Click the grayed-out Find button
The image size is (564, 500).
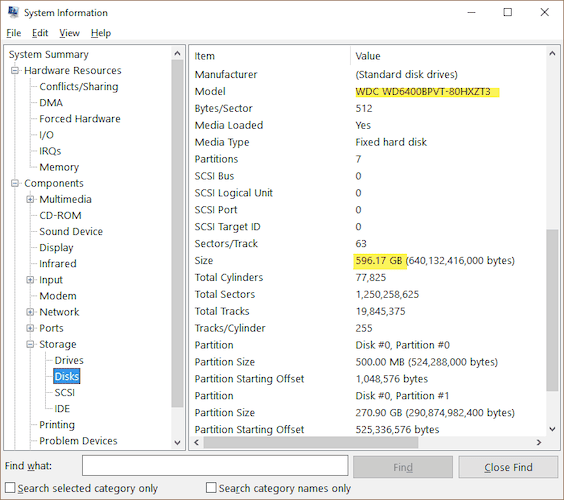click(x=403, y=467)
